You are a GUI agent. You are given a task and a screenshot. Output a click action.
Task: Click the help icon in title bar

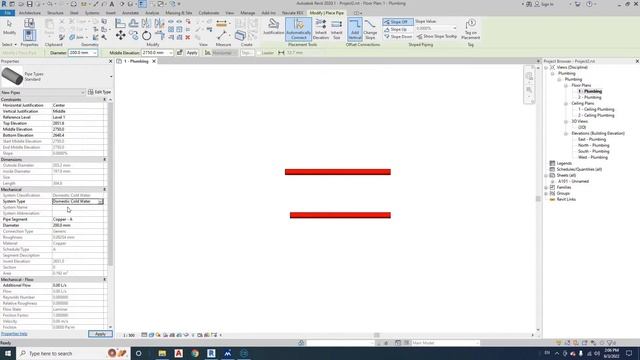tap(589, 4)
